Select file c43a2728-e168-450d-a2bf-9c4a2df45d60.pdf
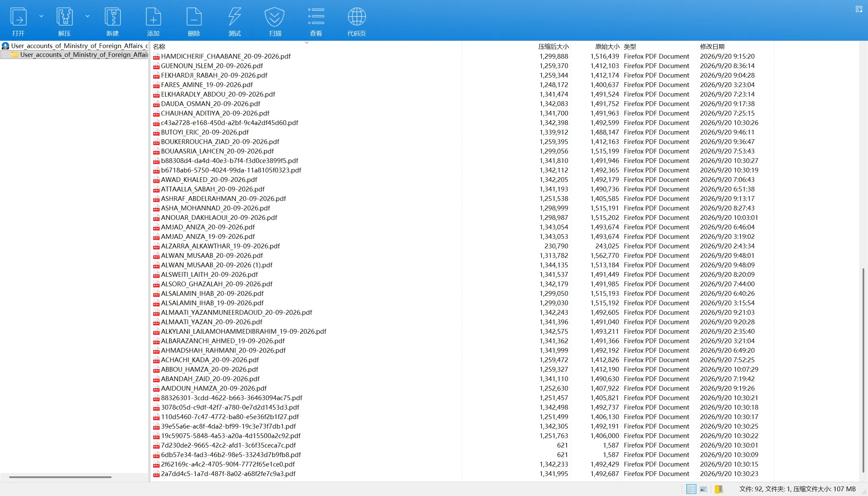Image resolution: width=868 pixels, height=496 pixels. pyautogui.click(x=230, y=123)
